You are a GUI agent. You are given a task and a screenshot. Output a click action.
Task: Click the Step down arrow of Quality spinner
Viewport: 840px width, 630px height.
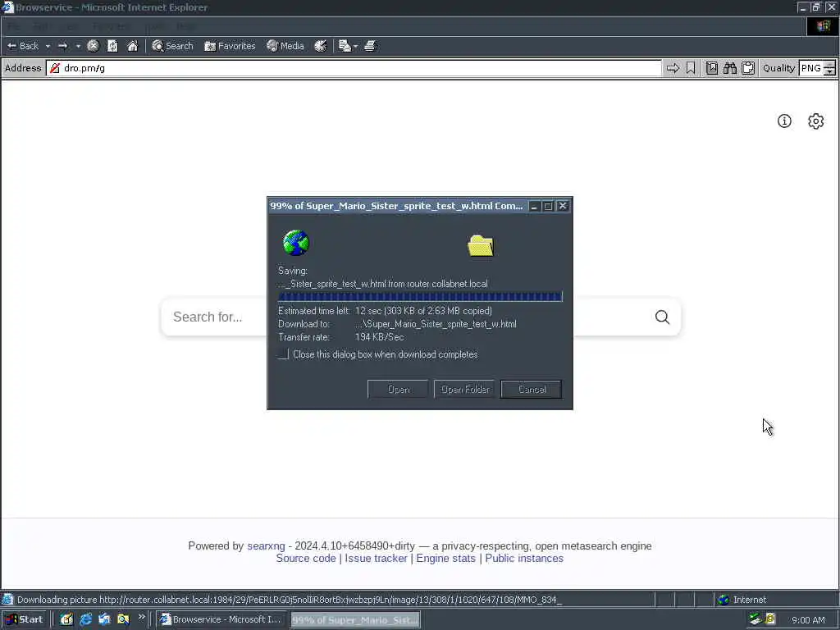(x=830, y=72)
